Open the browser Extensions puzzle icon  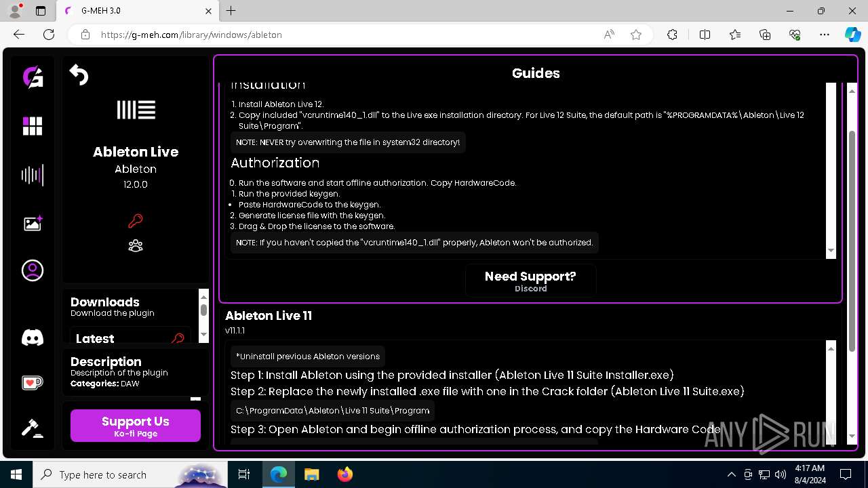pyautogui.click(x=672, y=35)
